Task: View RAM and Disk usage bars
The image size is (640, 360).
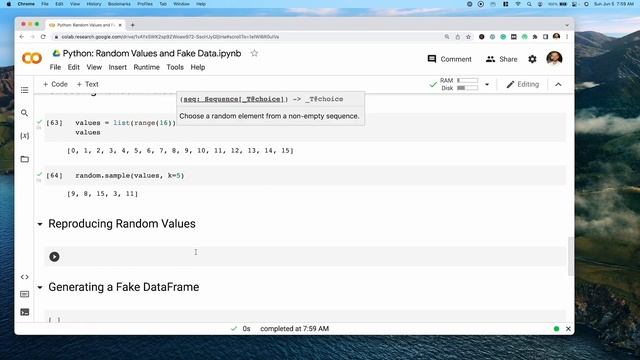Action: pyautogui.click(x=459, y=84)
